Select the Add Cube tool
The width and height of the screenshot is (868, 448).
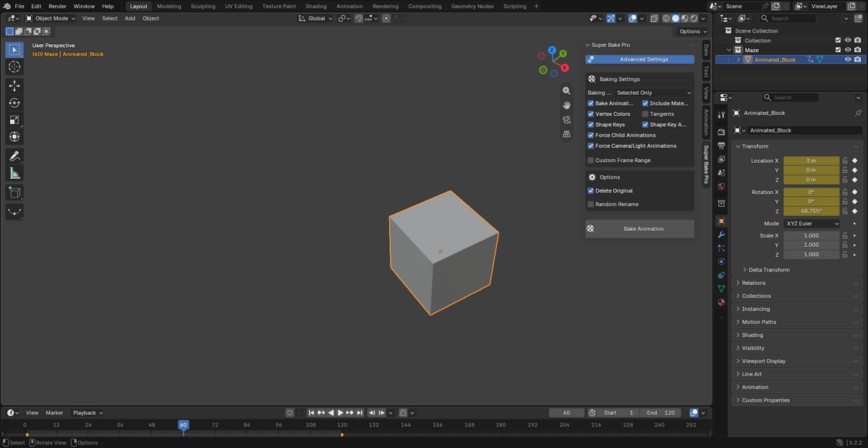point(14,193)
